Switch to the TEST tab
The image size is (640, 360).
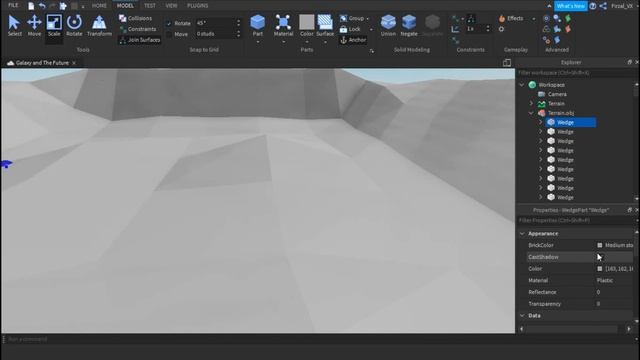click(150, 6)
